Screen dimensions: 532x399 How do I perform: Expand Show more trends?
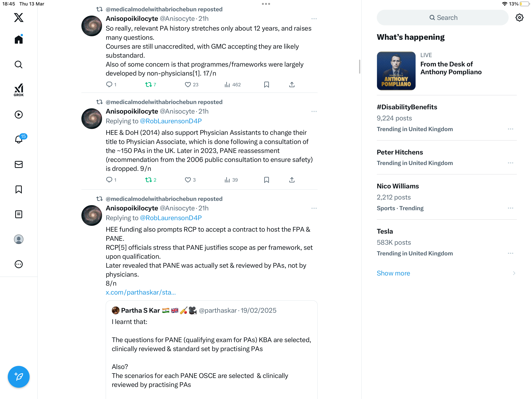click(393, 273)
